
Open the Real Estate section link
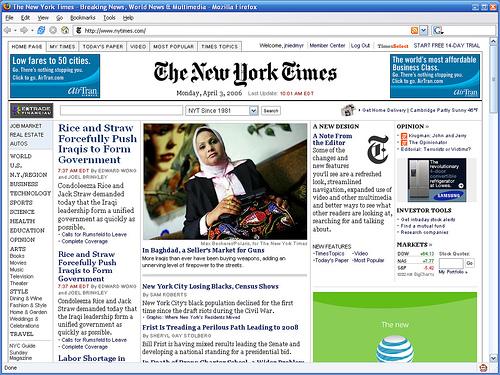click(x=27, y=135)
